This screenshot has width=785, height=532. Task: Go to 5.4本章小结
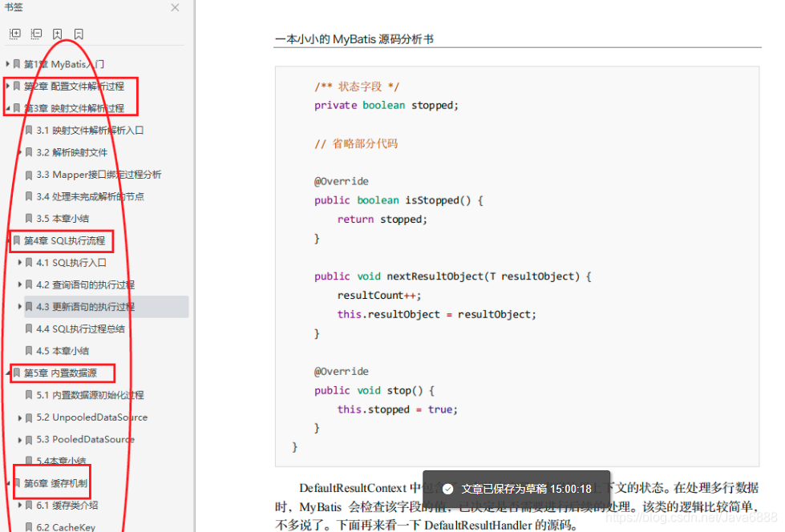[61, 460]
